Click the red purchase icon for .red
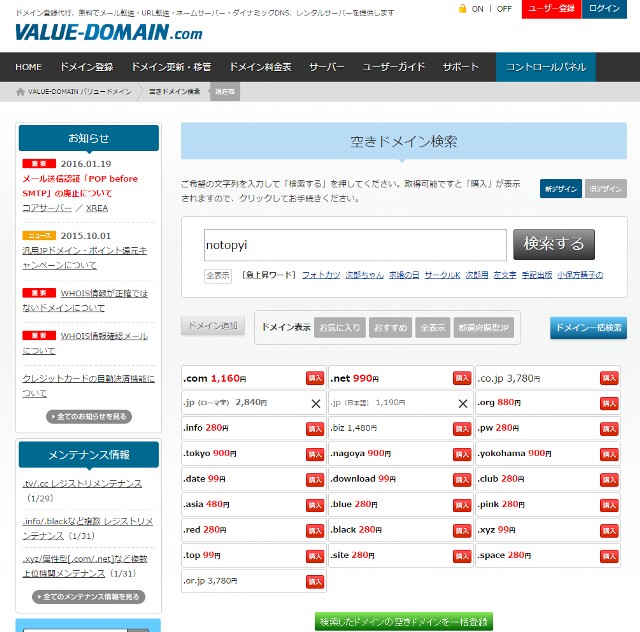 point(315,531)
